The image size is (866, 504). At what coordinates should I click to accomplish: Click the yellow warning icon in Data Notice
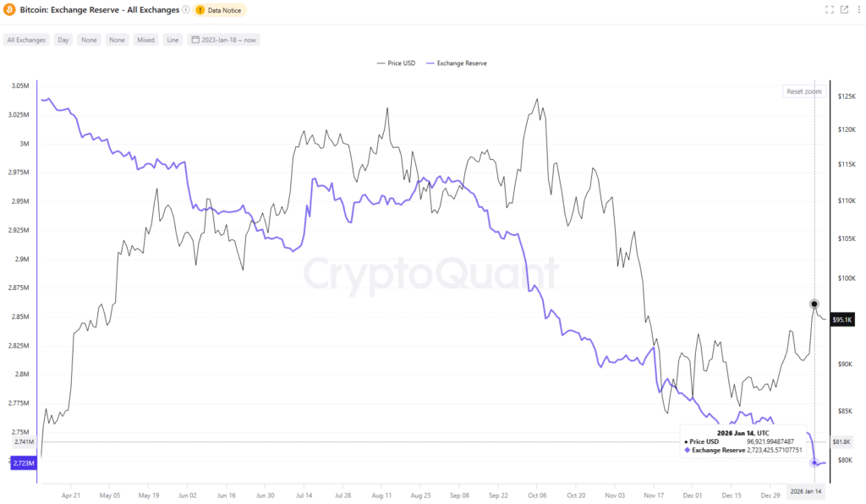[x=200, y=10]
